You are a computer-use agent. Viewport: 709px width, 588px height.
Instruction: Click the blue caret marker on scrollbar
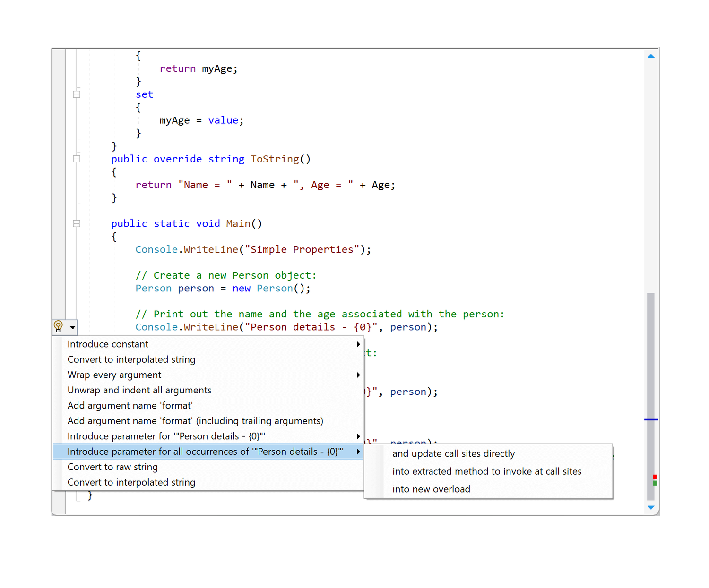click(x=651, y=419)
